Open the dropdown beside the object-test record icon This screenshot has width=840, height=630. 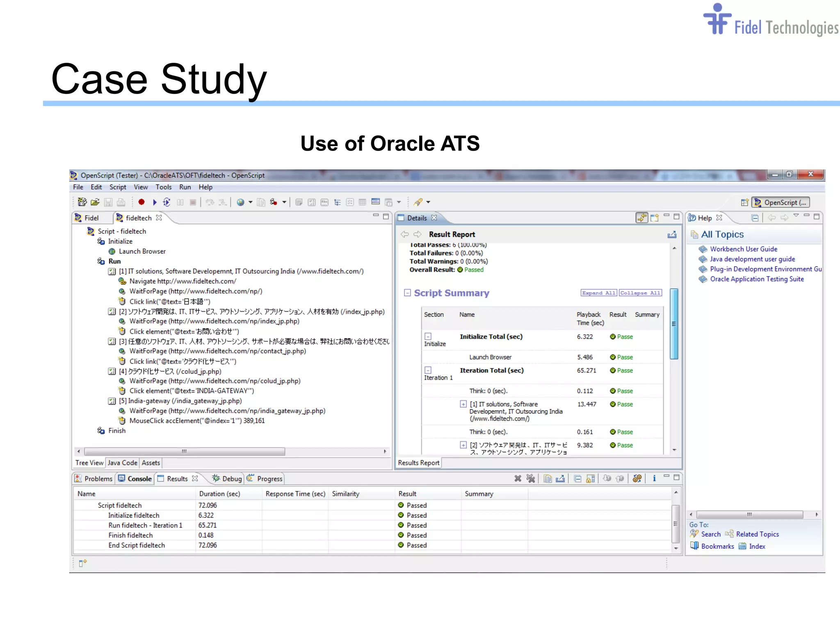[284, 202]
